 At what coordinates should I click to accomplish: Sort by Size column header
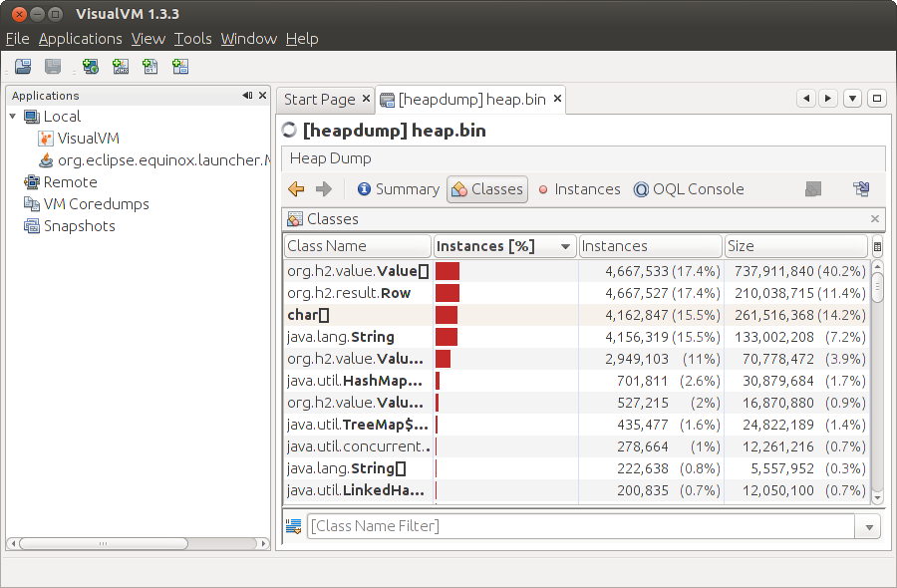coord(796,246)
